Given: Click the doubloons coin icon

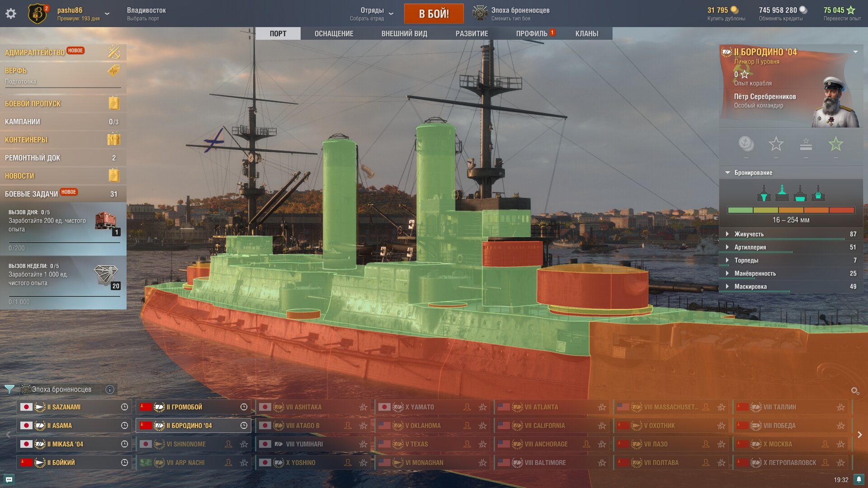Looking at the screenshot, I should pyautogui.click(x=735, y=10).
